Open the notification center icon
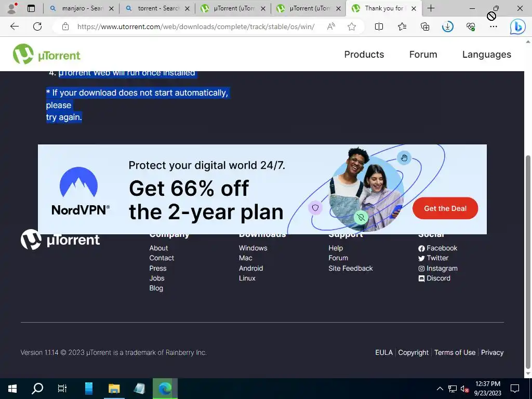 point(515,389)
